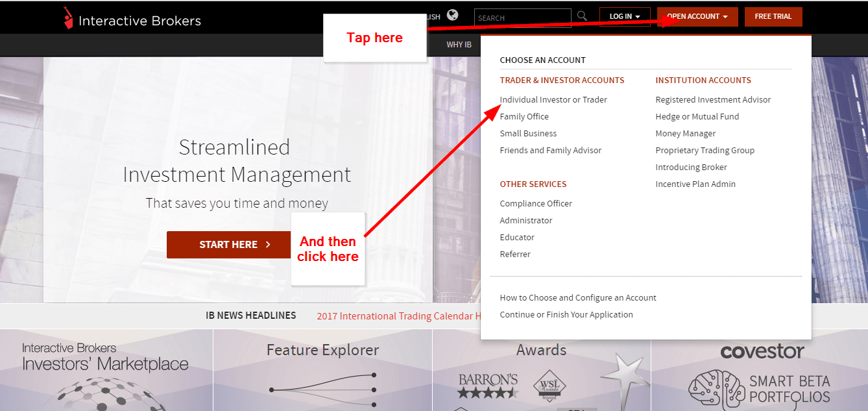This screenshot has height=411, width=868.
Task: Click the globe language selector icon
Action: (452, 14)
